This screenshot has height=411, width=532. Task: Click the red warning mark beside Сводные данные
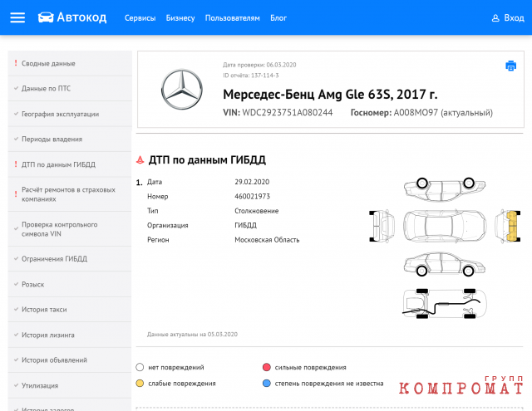16,63
